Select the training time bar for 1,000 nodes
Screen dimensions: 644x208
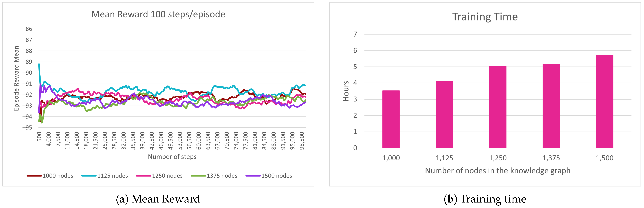pyautogui.click(x=391, y=119)
